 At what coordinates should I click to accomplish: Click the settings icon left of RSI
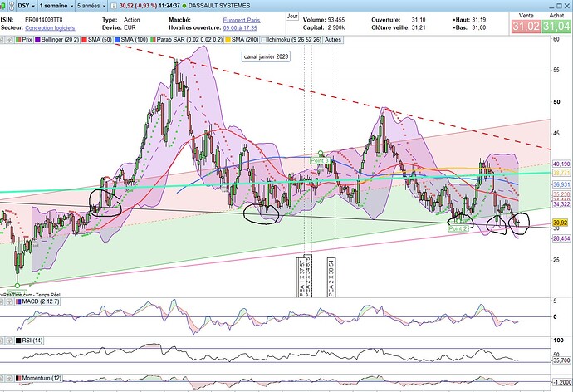coord(9,341)
